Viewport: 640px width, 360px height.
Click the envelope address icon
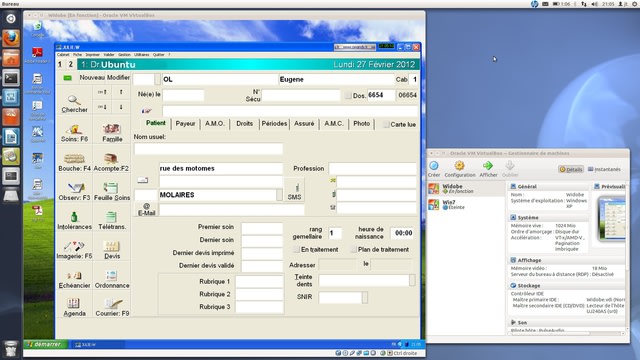click(x=142, y=180)
